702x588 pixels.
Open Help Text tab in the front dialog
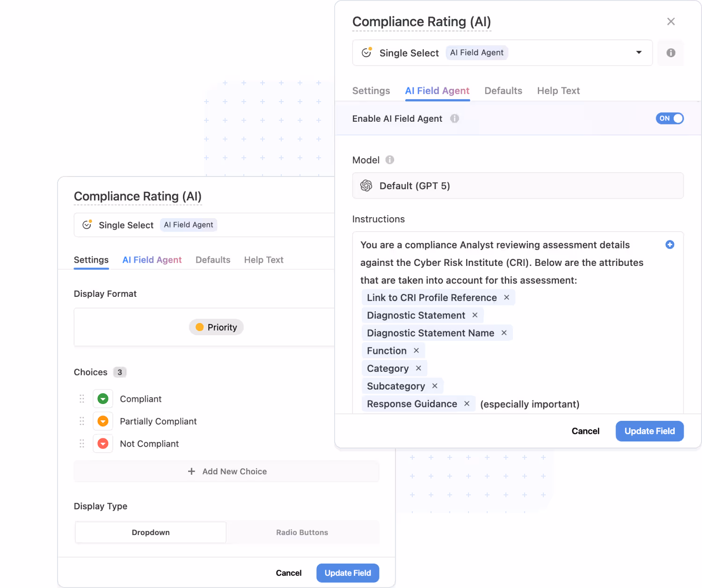point(558,91)
